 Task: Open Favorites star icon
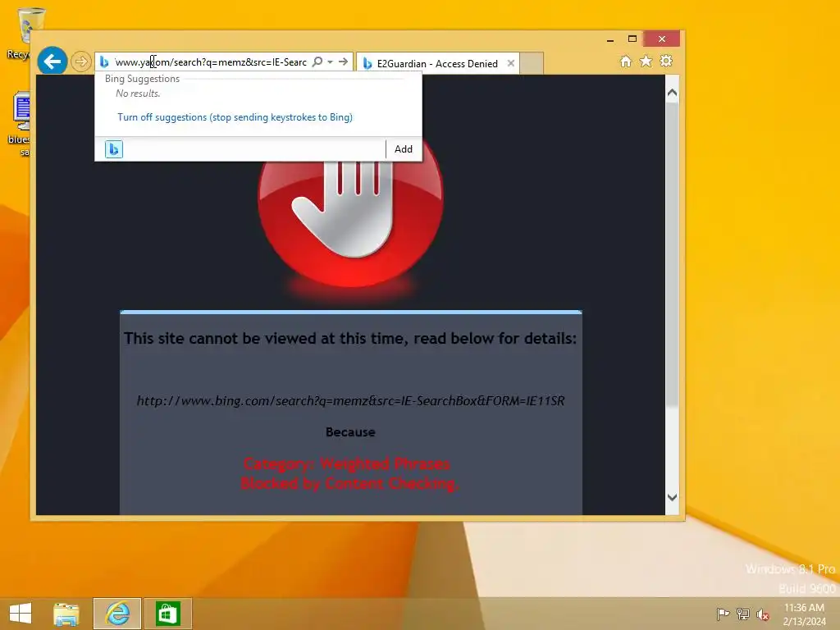click(646, 61)
